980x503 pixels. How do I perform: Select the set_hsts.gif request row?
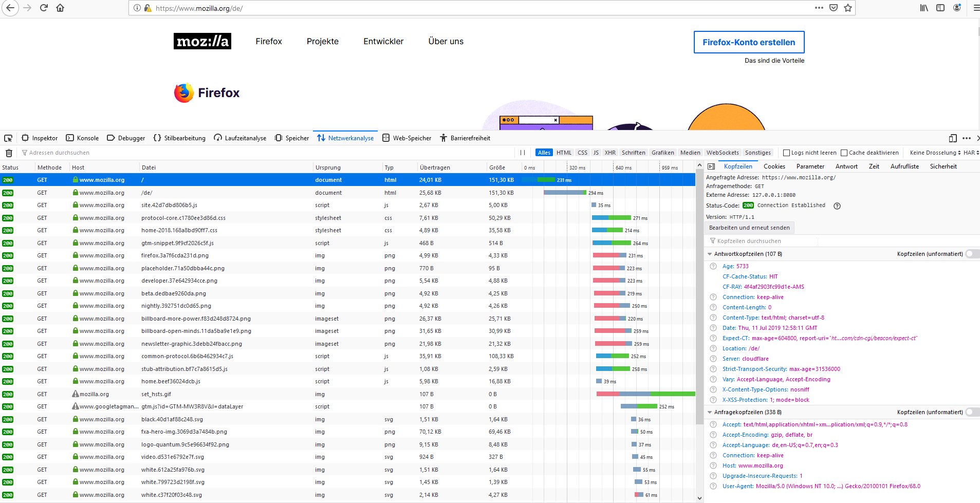(x=347, y=394)
